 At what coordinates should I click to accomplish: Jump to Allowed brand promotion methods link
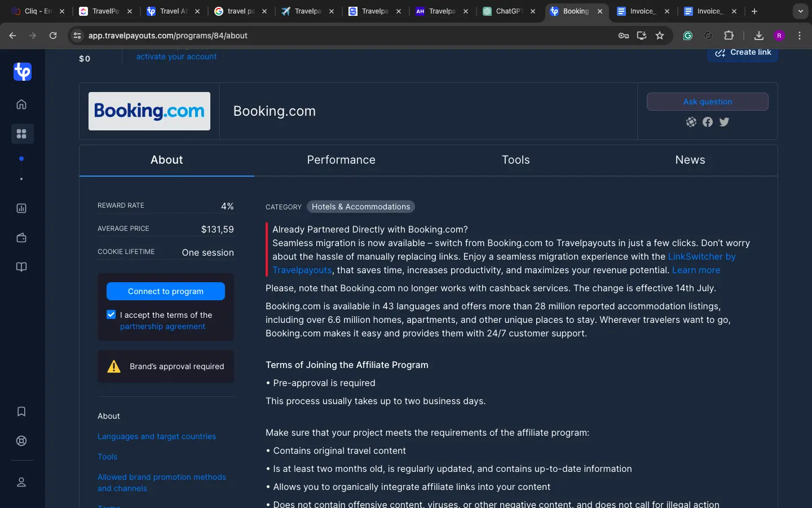162,483
